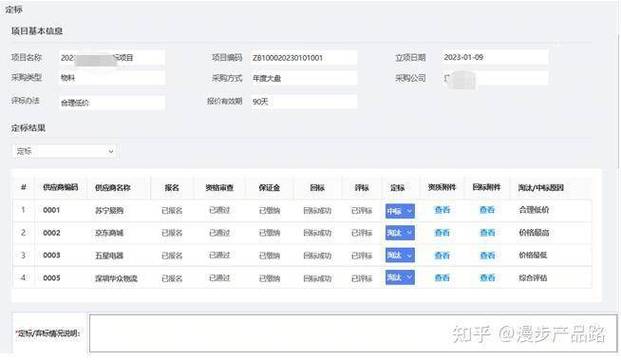This screenshot has width=621, height=361.
Task: Select supplier code 0003 cell
Action: click(x=51, y=255)
